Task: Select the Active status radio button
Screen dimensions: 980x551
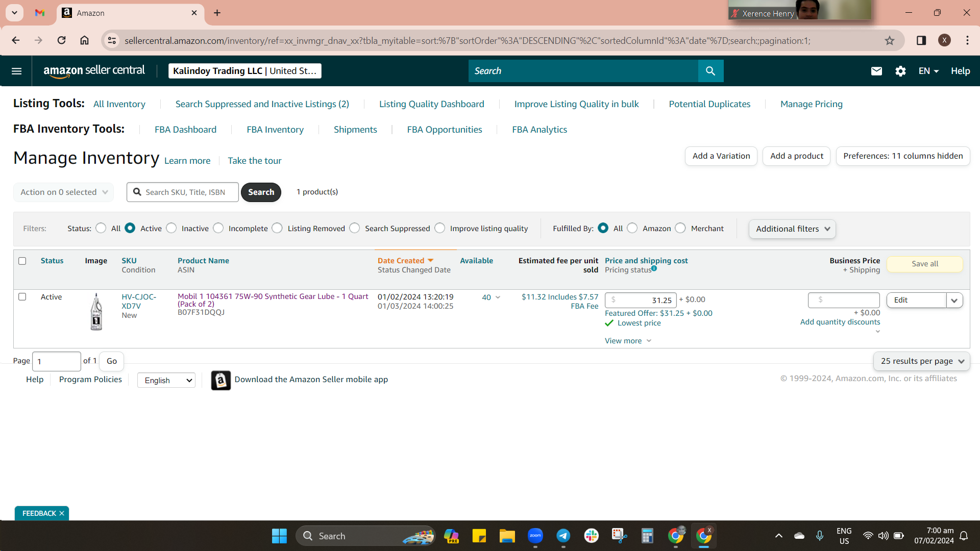Action: point(130,228)
